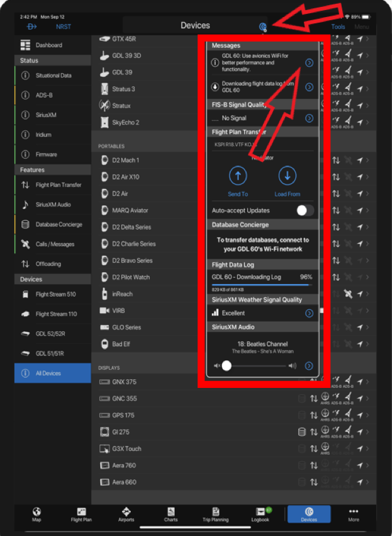The width and height of the screenshot is (392, 536).
Task: Expand the D2 Mach 1 row chevron
Action: tap(367, 161)
